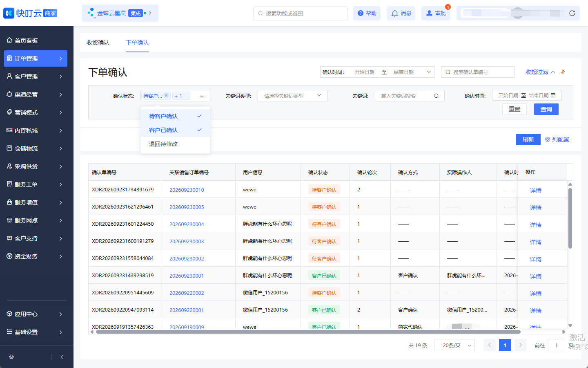Viewport: 588px width, 368px height.
Task: Switch to the 收货确认 tab
Action: click(x=98, y=43)
